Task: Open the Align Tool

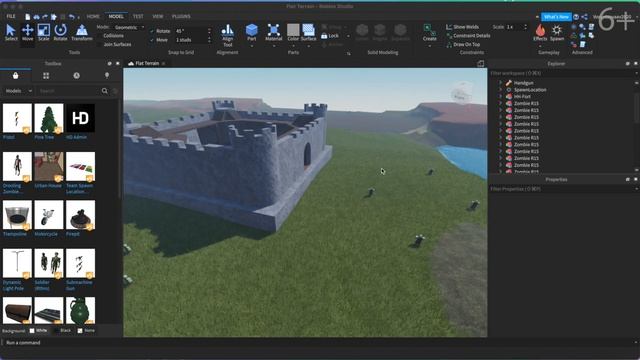Action: tap(227, 36)
